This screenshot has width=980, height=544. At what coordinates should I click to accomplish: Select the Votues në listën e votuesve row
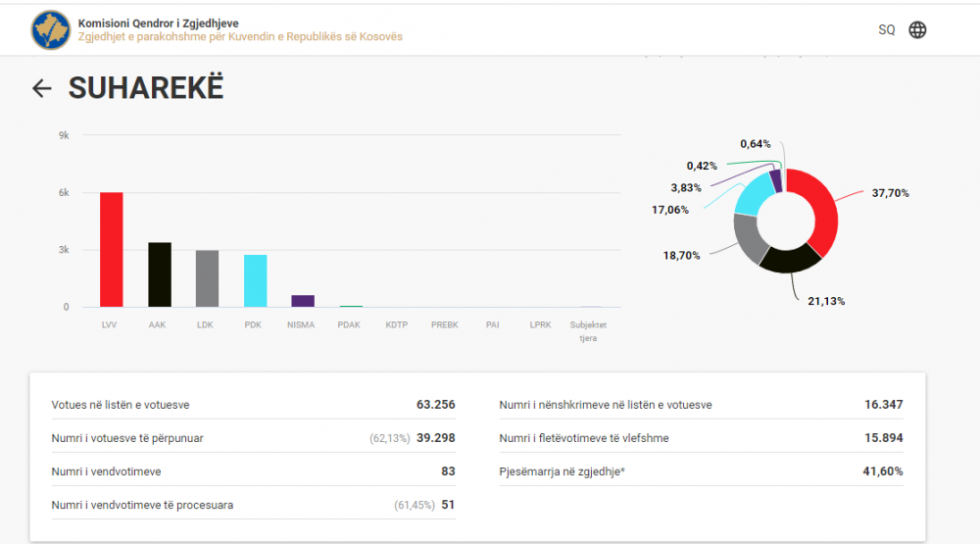coord(253,404)
